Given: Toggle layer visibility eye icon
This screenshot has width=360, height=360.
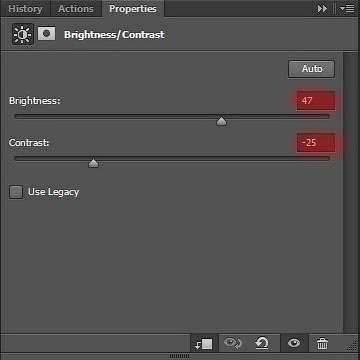Looking at the screenshot, I should (x=294, y=343).
